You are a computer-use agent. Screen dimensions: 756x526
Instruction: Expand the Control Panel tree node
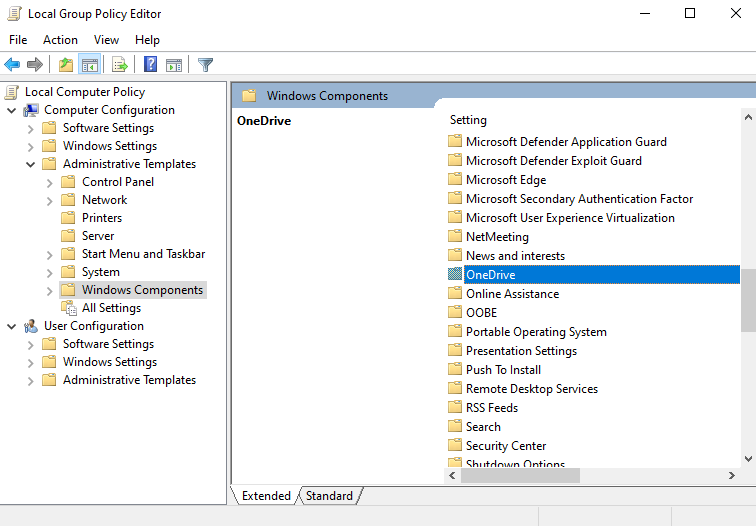50,182
